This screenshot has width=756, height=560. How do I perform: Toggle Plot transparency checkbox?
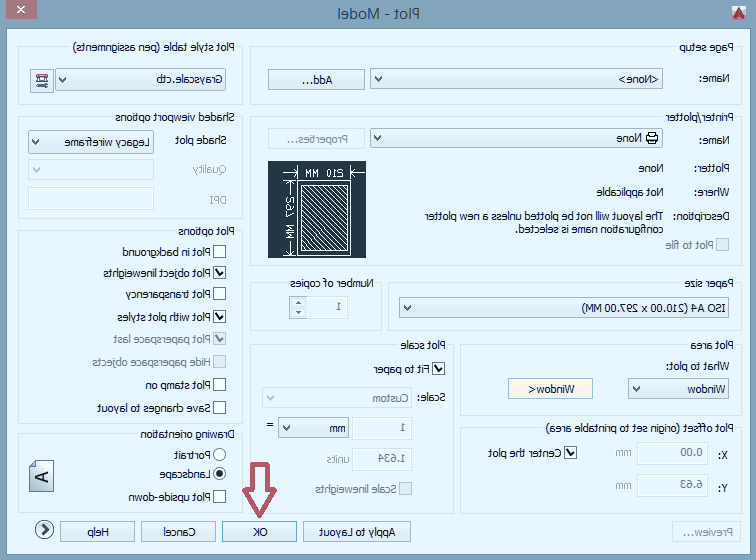[x=220, y=294]
